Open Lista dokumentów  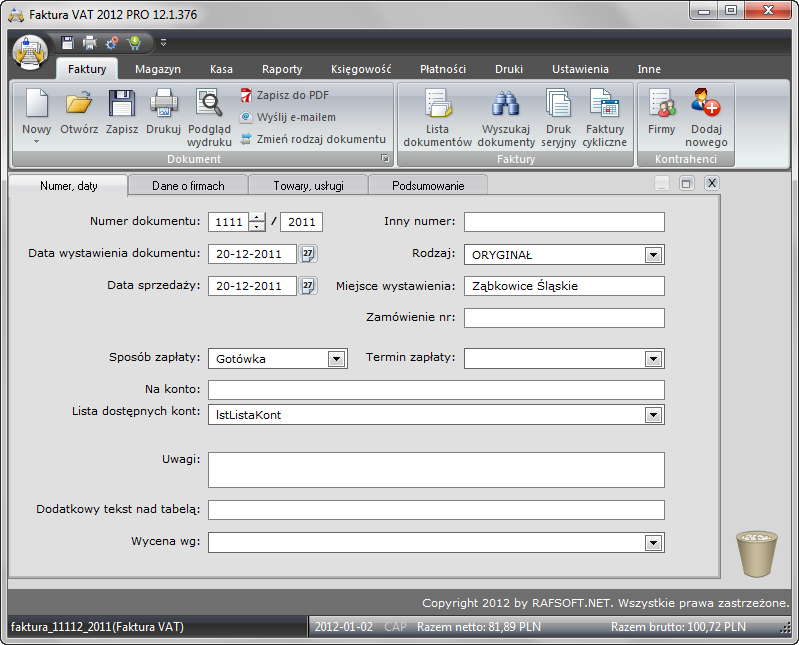pyautogui.click(x=438, y=118)
